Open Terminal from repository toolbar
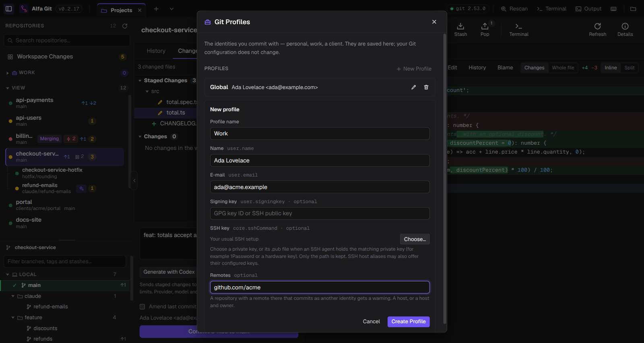Screen dimensions: 644x343 [519, 29]
